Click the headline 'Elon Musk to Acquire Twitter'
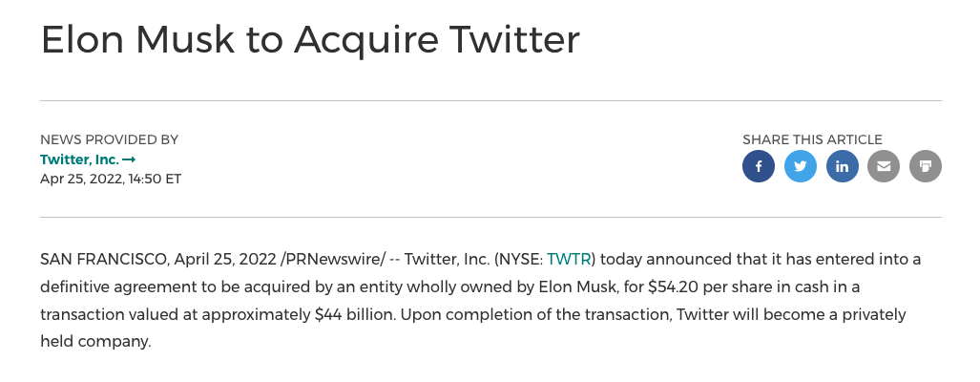This screenshot has width=980, height=382. [x=310, y=40]
